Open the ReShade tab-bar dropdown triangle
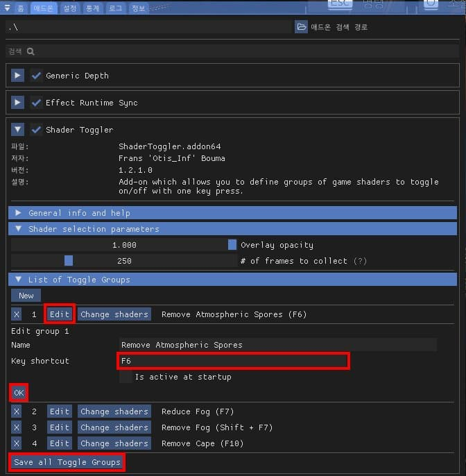The width and height of the screenshot is (466, 476). (7, 8)
